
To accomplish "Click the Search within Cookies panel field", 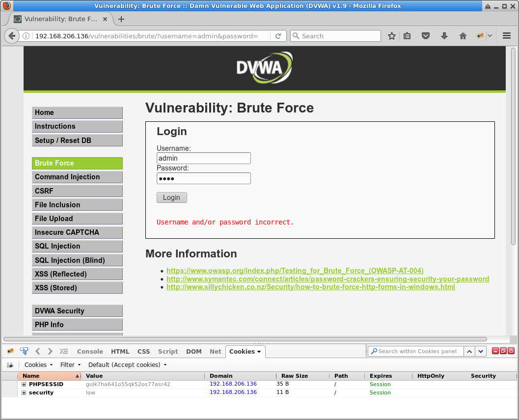I will pyautogui.click(x=416, y=351).
